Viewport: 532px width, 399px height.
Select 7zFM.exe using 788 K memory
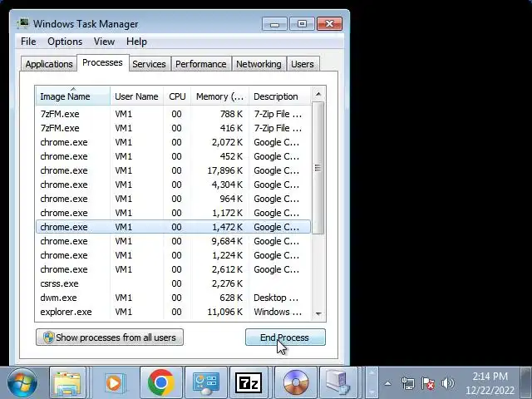pos(173,114)
